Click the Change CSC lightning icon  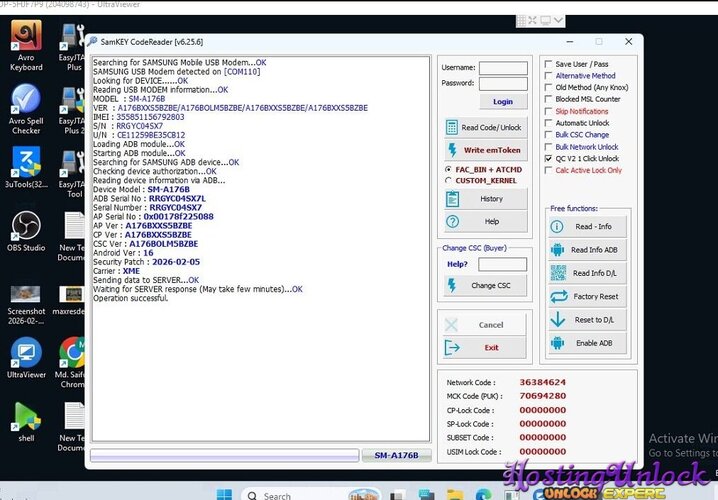(452, 285)
